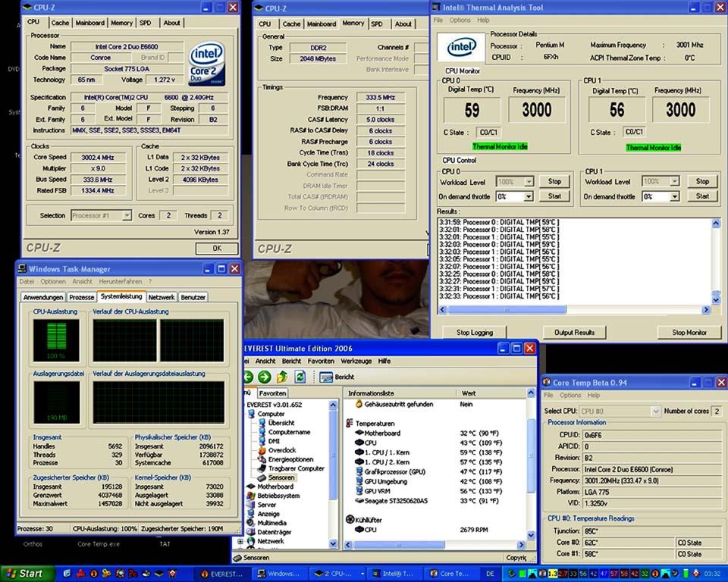Refresh the EVEREST sensor readings

(x=300, y=377)
